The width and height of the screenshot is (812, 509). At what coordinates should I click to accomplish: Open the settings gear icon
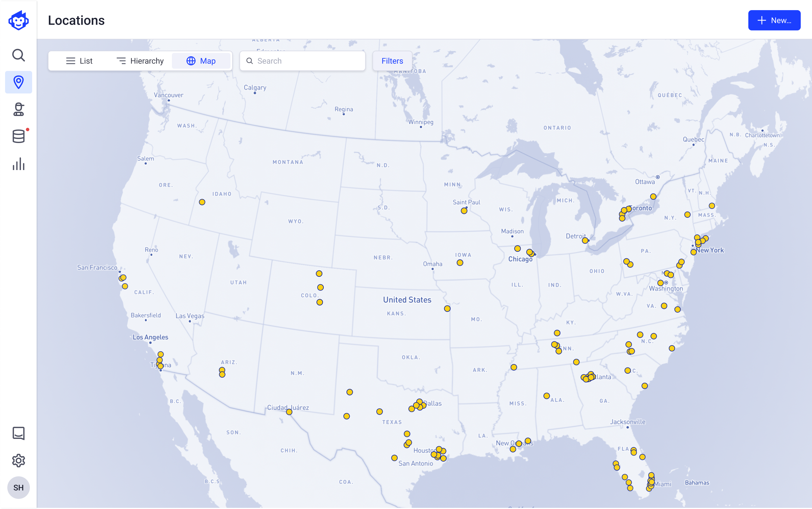click(x=19, y=461)
